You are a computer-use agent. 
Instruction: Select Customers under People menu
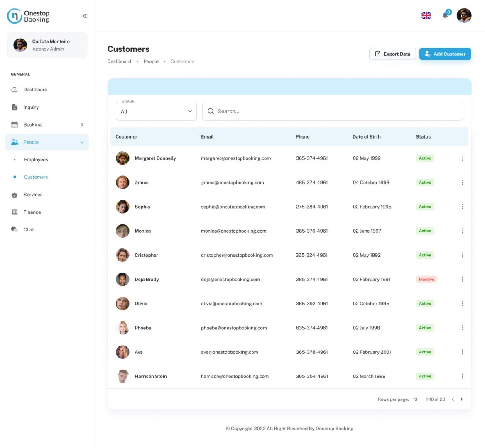[x=36, y=177]
